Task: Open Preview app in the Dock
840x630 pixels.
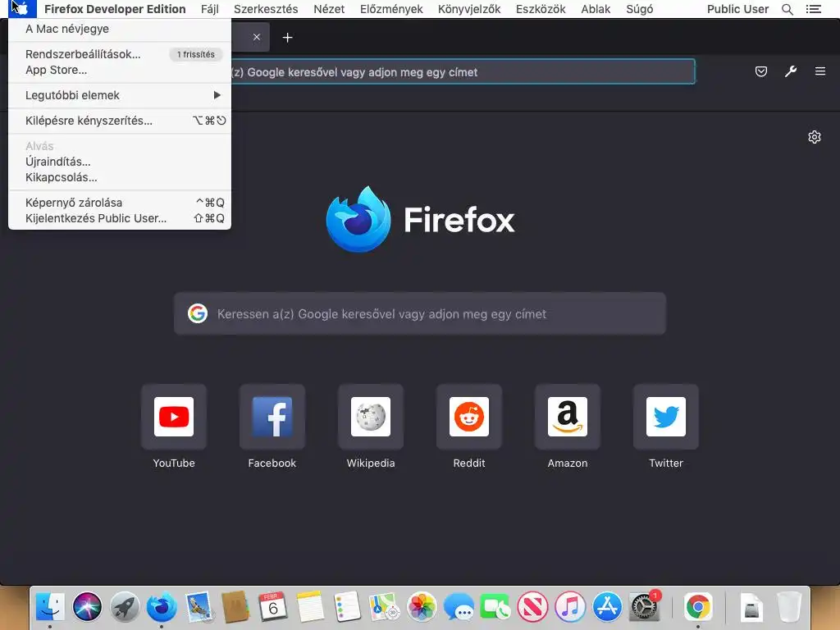Action: click(199, 607)
